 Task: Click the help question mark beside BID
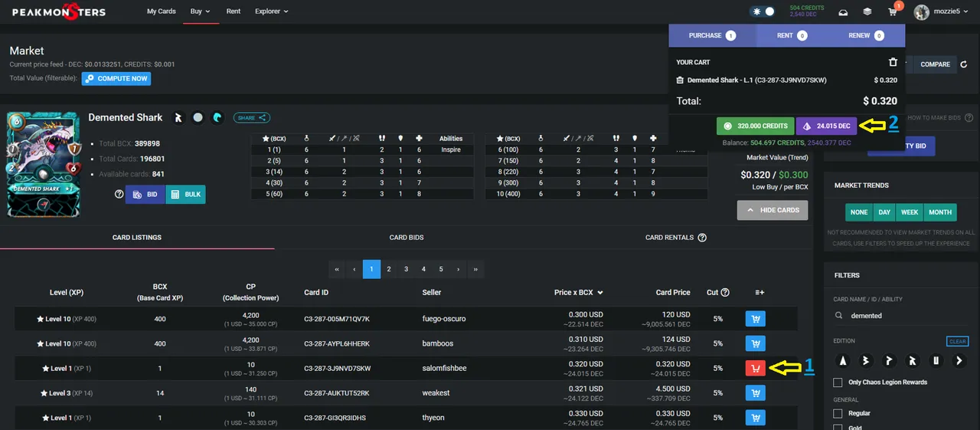click(x=119, y=195)
